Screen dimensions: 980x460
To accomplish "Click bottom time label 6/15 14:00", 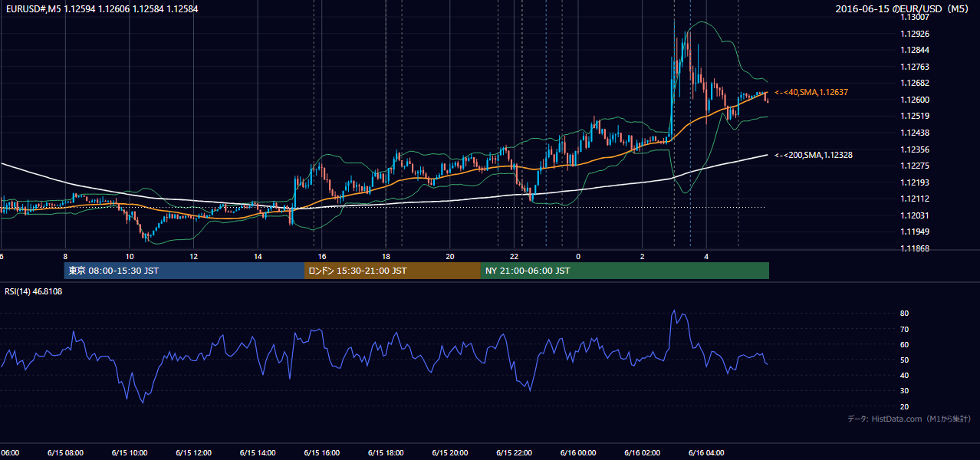I will click(x=257, y=453).
